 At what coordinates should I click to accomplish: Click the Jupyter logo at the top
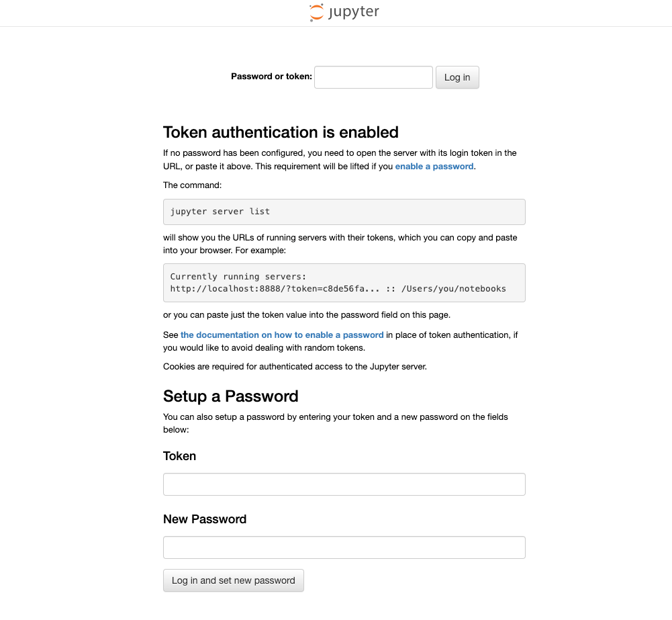tap(344, 11)
